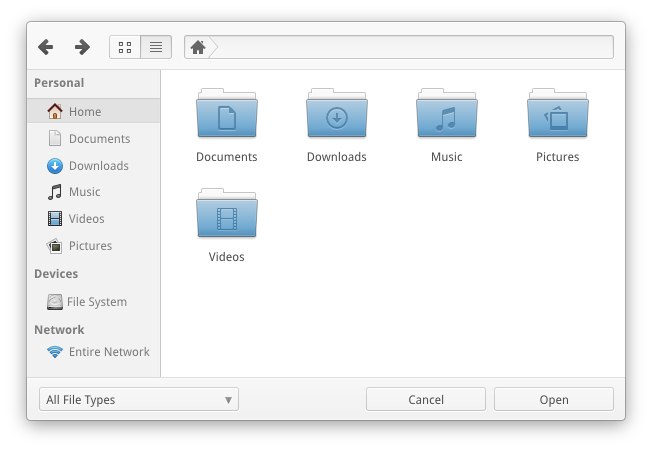
Task: Select the Videos folder icon
Action: pos(227,213)
